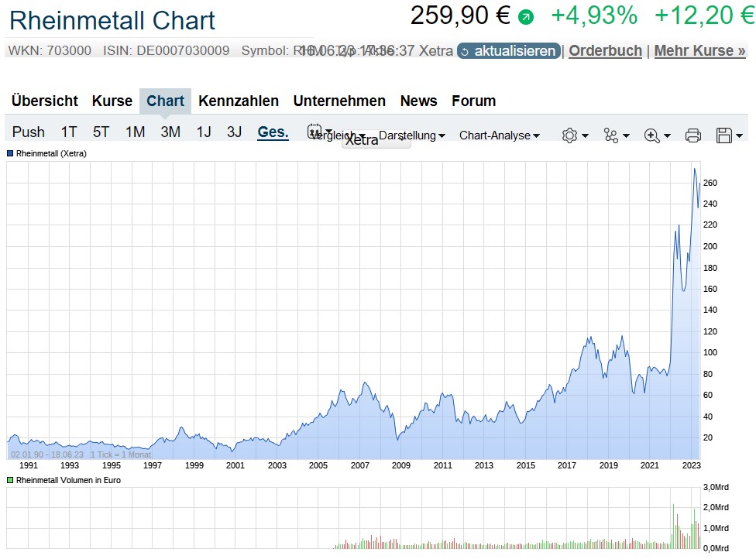Screen dimensions: 756x559
Task: Select the 1T time range
Action: [x=69, y=132]
